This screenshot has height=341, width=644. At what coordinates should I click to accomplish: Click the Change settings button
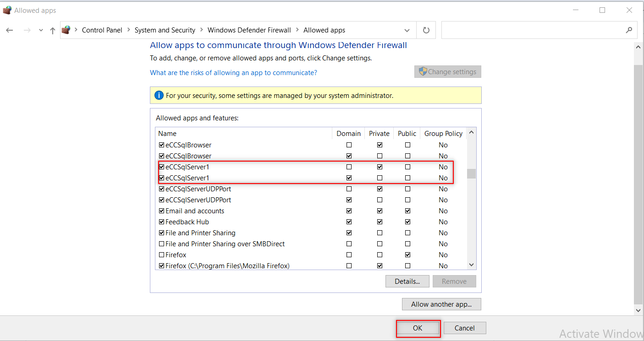point(448,72)
